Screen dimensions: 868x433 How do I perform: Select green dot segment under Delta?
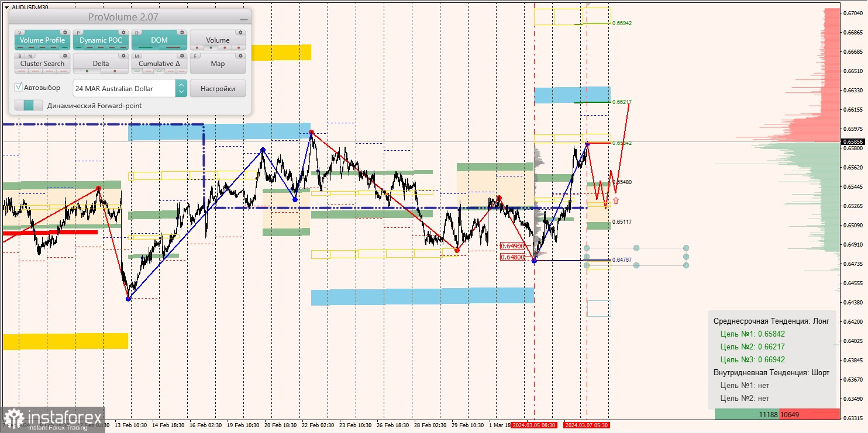pos(87,71)
